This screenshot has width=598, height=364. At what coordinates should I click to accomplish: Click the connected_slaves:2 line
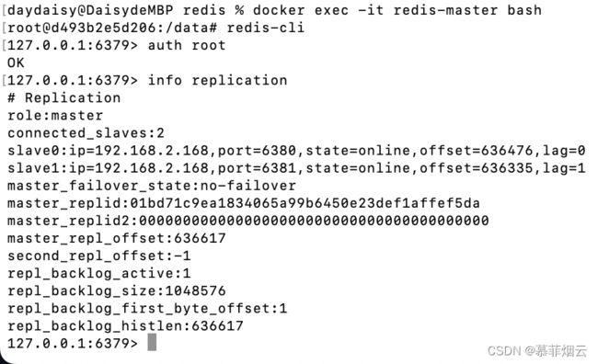[86, 133]
